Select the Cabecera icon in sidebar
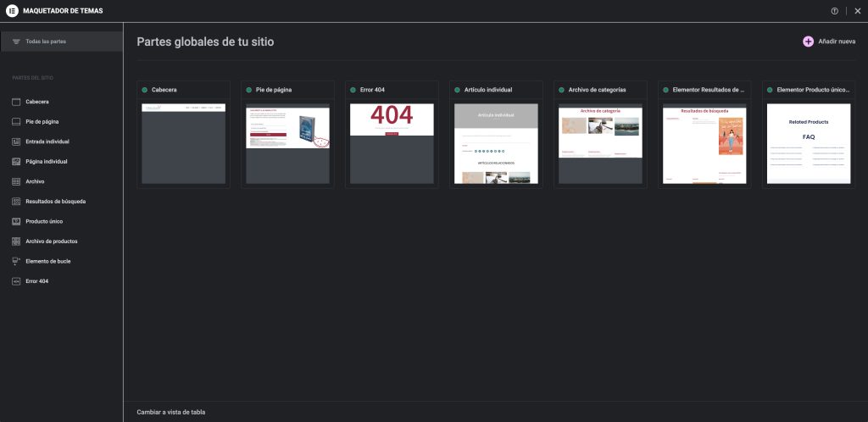Image resolution: width=868 pixels, height=422 pixels. click(16, 102)
